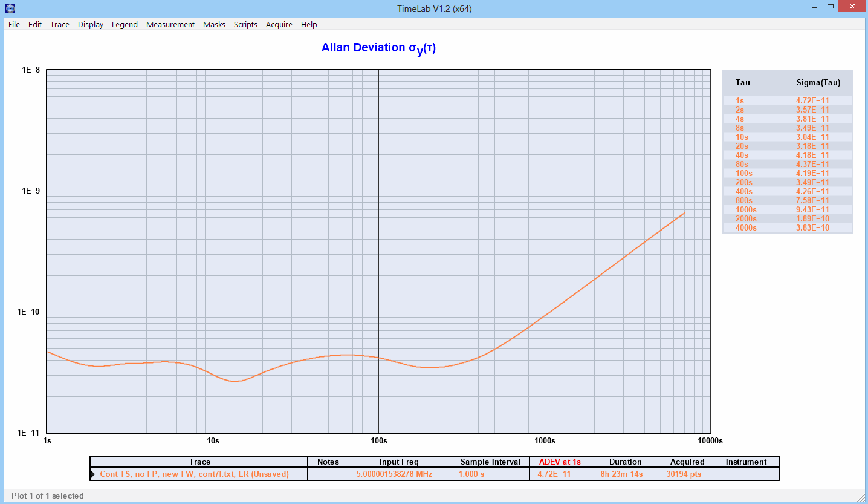Click the 5.000001538278 MHz frequency value
868x504 pixels.
393,474
